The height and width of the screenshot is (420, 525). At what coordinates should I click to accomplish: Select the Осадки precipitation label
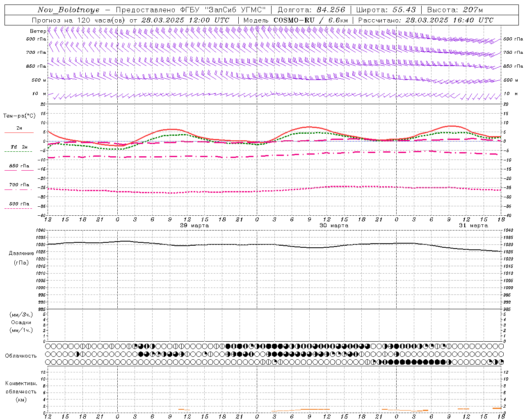pos(21,322)
